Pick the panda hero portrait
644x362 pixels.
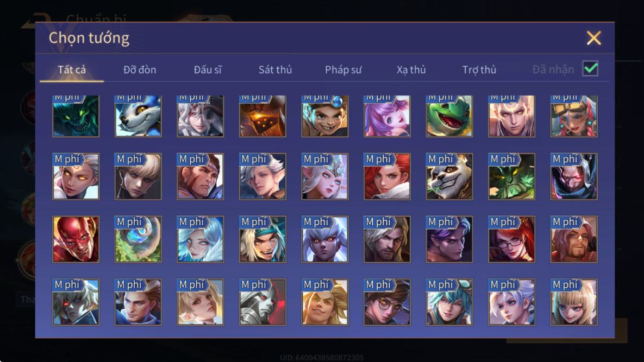coord(449,176)
